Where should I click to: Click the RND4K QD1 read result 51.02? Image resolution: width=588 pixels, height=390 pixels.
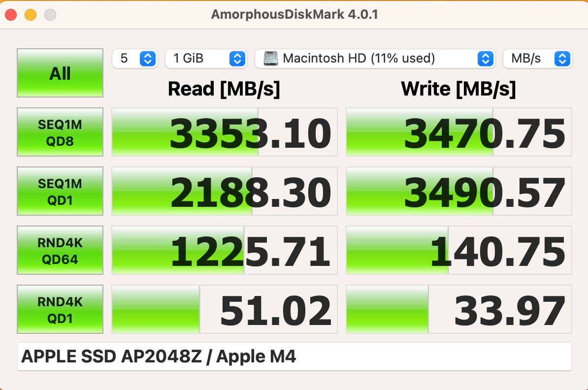click(225, 310)
